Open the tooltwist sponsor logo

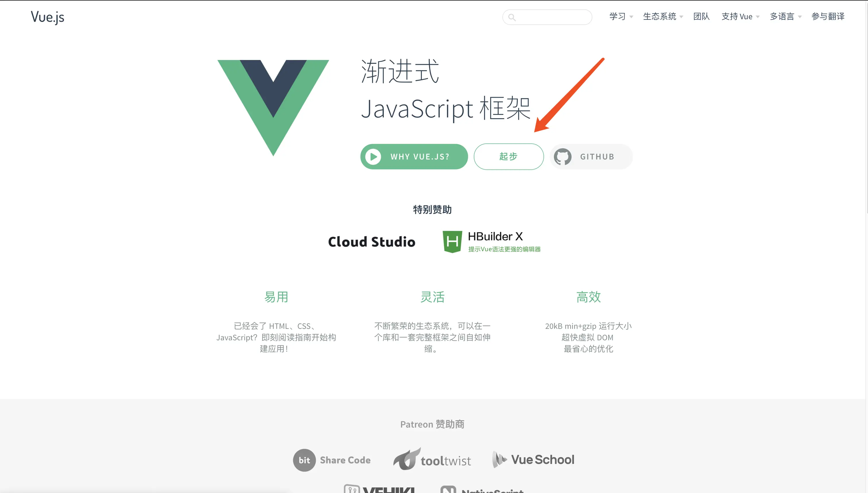(432, 459)
